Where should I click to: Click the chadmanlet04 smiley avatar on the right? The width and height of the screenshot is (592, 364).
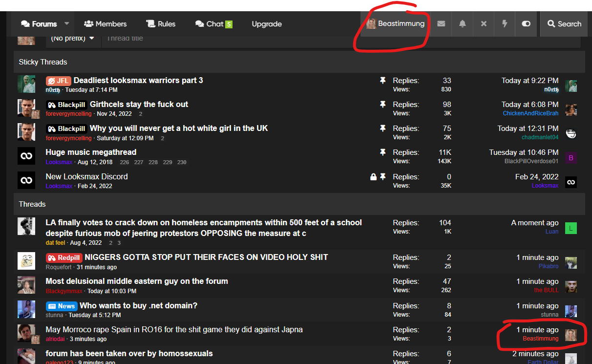571,134
